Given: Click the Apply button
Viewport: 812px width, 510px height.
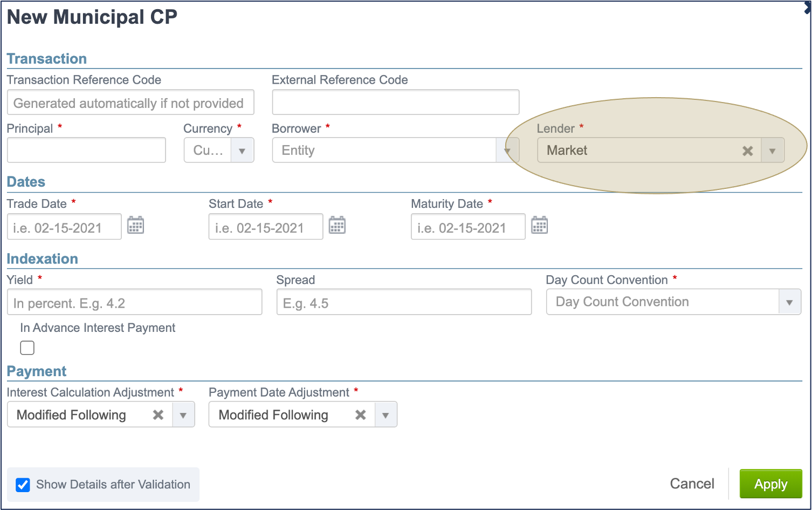Looking at the screenshot, I should 770,484.
